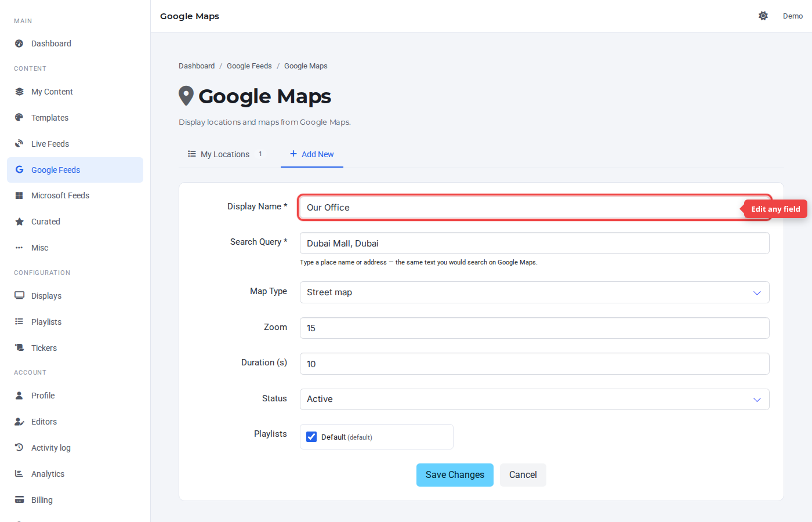The image size is (812, 522).
Task: Click the My Locations count badge '1'
Action: [x=260, y=154]
